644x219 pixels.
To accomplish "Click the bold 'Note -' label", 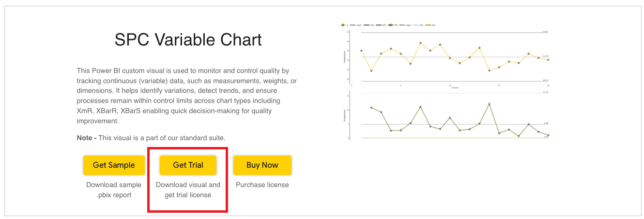I will 87,138.
